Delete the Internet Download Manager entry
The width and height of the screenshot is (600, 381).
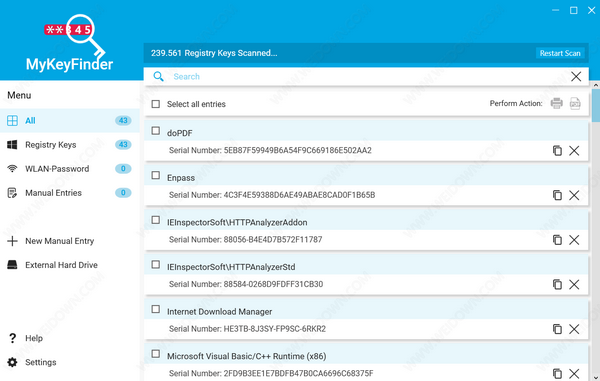[x=574, y=329]
